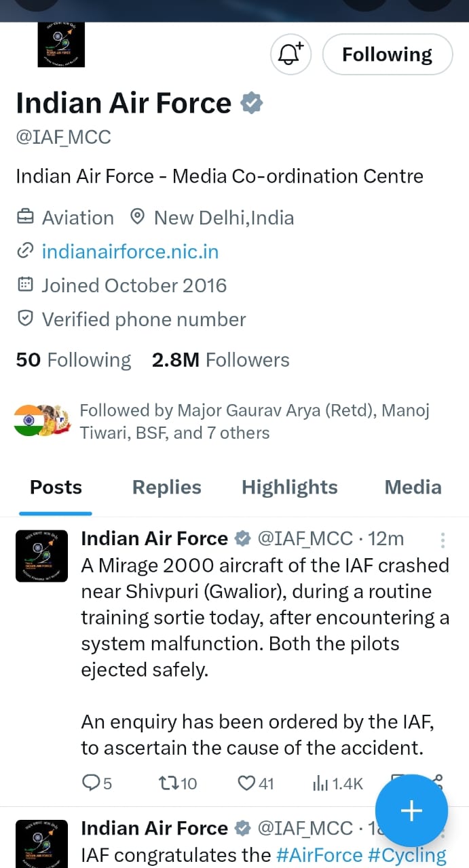Toggle the Following button
Screen dimensions: 469x868
(x=387, y=54)
